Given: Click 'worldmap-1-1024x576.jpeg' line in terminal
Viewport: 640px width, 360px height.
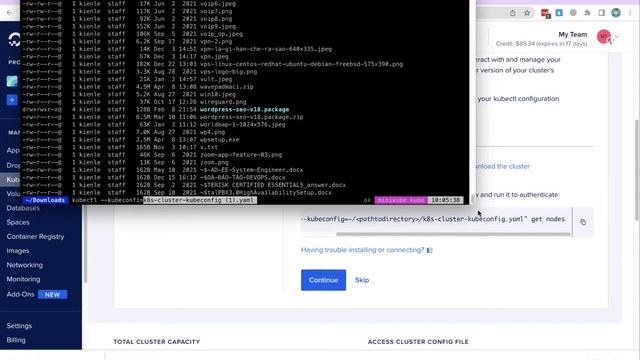Looking at the screenshot, I should tap(242, 124).
